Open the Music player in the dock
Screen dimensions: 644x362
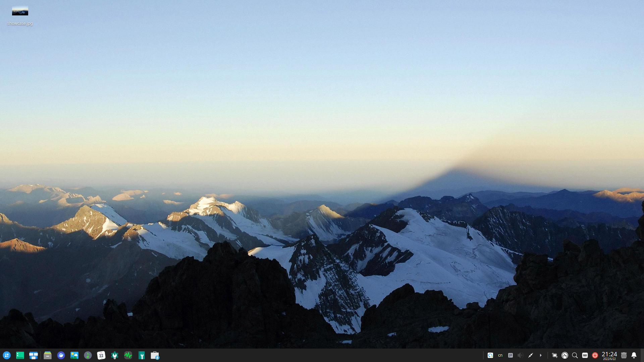pos(88,355)
